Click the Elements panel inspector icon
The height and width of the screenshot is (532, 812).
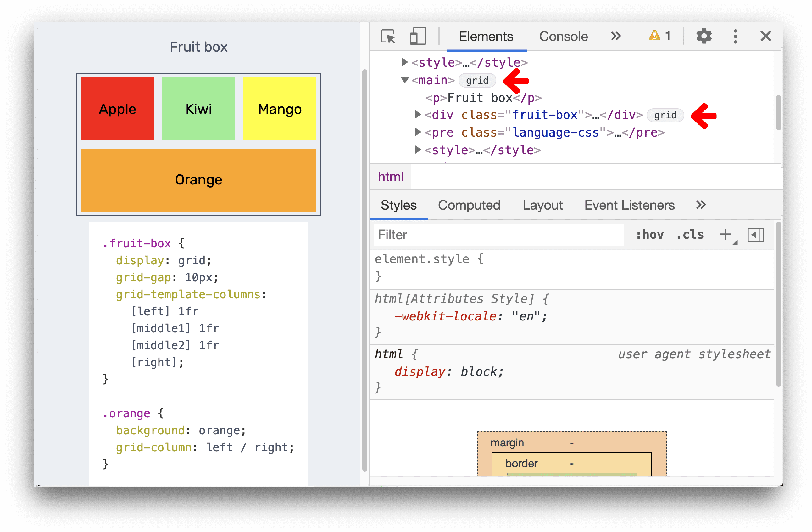click(x=388, y=36)
